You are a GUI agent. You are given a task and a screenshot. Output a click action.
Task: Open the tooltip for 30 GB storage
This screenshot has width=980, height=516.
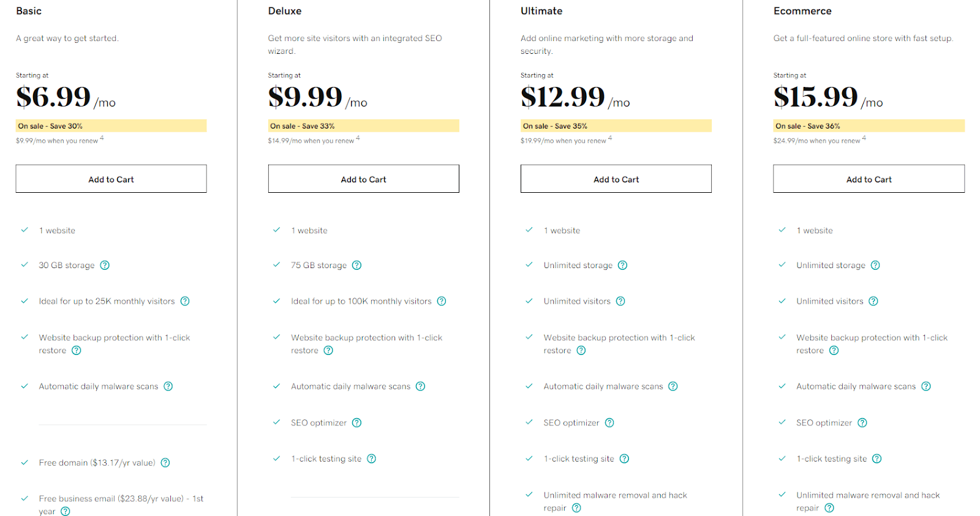pyautogui.click(x=104, y=265)
